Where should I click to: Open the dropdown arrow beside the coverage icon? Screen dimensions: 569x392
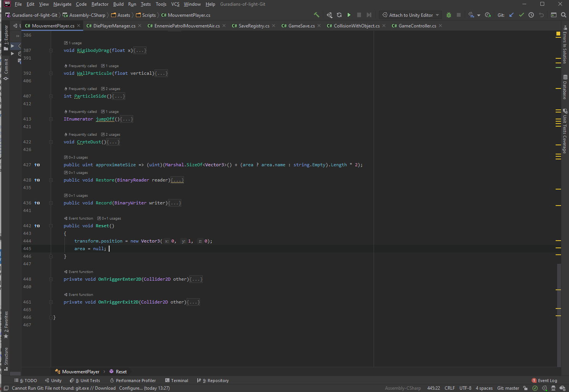[x=479, y=15]
